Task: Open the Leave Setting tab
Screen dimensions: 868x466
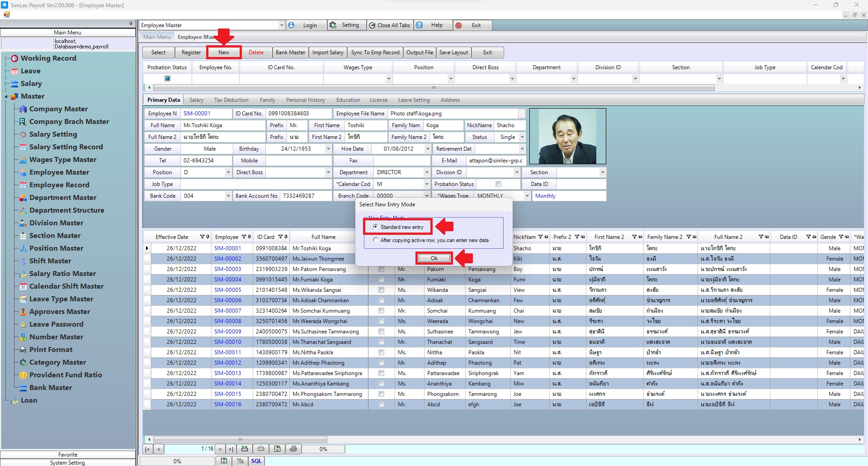Action: 414,100
